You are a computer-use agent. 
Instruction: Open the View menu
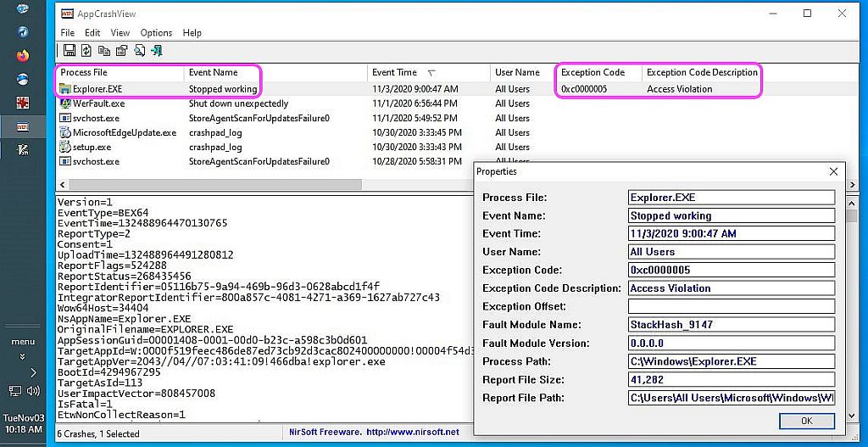coord(120,33)
